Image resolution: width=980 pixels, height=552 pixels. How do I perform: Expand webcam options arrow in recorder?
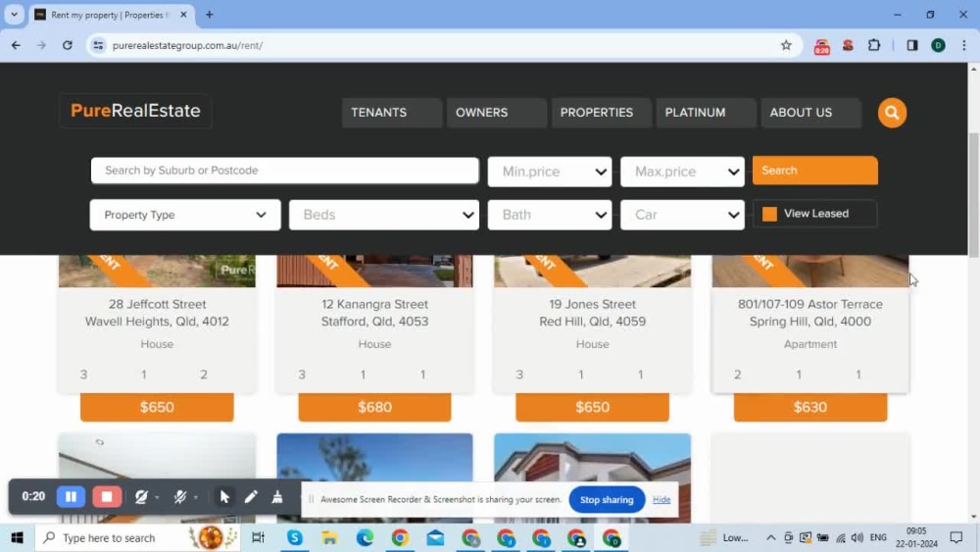(x=157, y=498)
